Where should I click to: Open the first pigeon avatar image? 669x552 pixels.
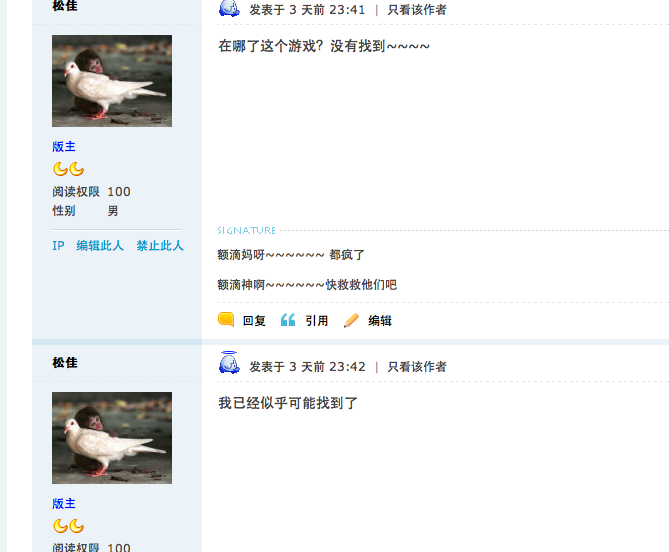pyautogui.click(x=112, y=81)
